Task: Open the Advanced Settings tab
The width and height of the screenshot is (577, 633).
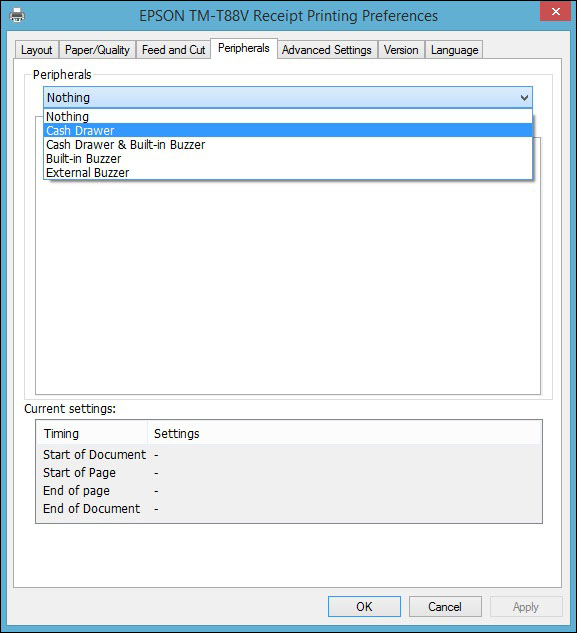Action: pyautogui.click(x=327, y=50)
